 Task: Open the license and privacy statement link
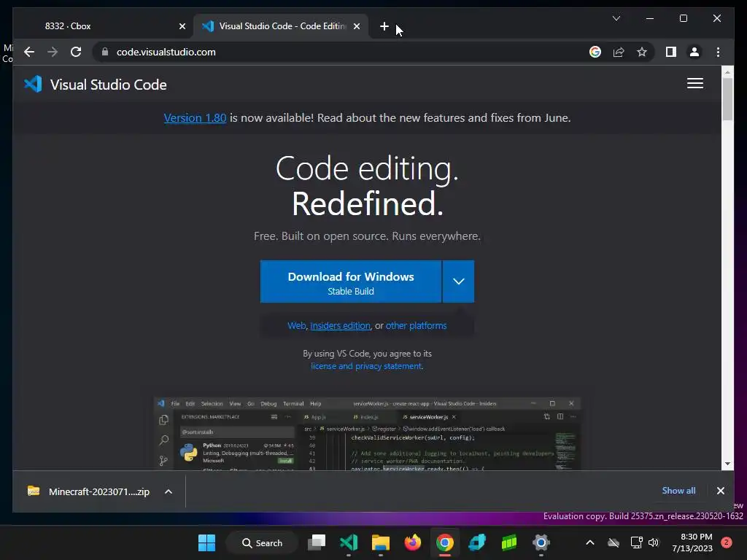pos(366,366)
